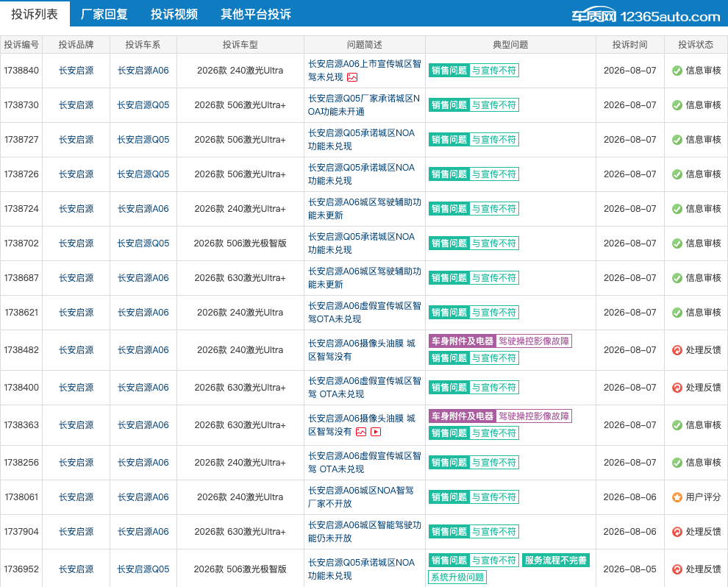Viewport: 728px width, 587px height.
Task: Click green check status icon for 1738621
Action: 677,313
